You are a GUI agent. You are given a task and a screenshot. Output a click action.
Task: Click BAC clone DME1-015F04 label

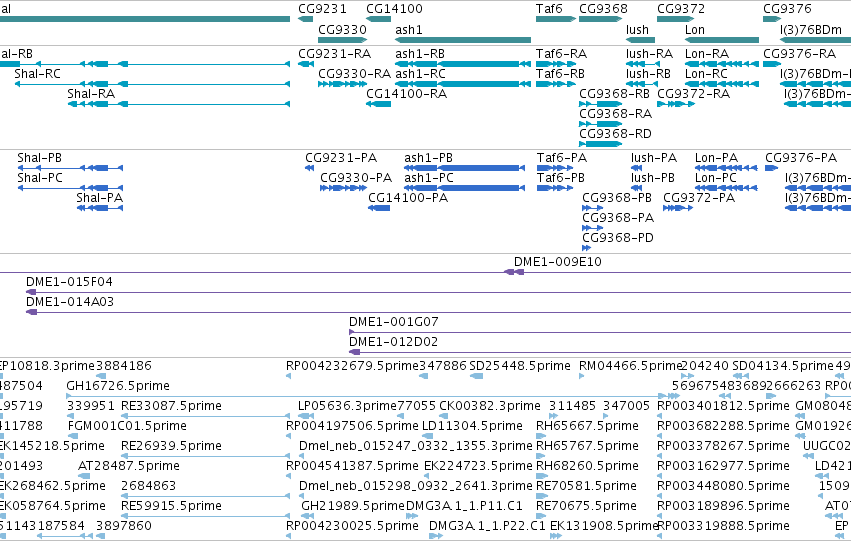tap(69, 282)
